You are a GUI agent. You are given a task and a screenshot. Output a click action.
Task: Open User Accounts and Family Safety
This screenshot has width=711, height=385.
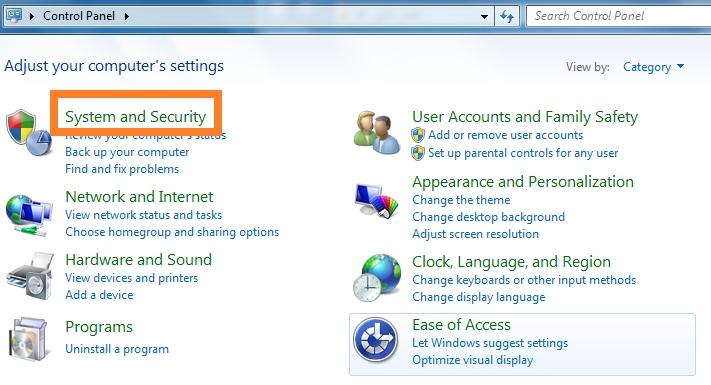pos(525,117)
